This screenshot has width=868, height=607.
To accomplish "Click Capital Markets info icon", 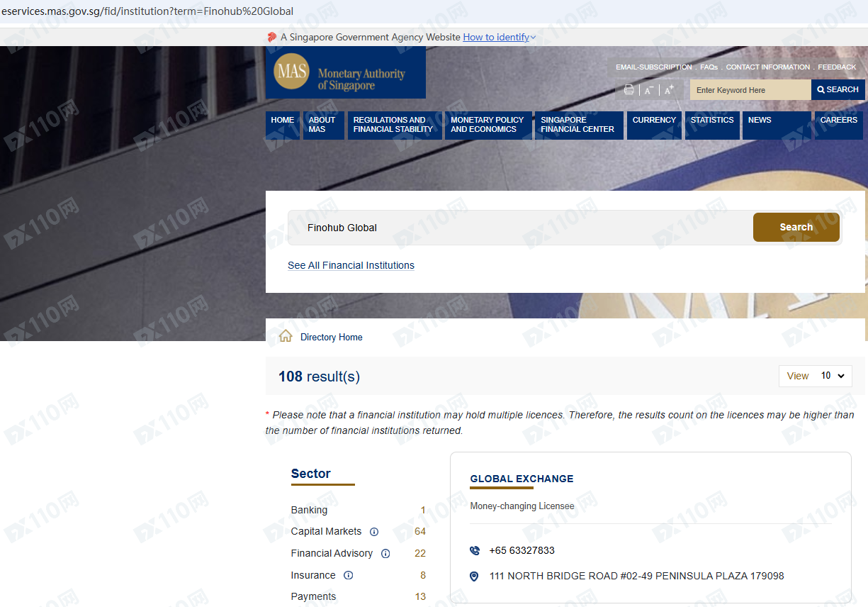I will click(x=374, y=532).
